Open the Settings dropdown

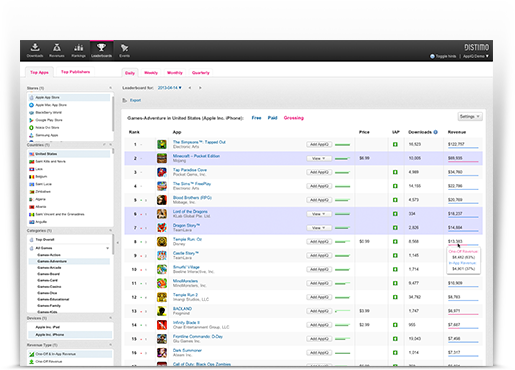[470, 117]
